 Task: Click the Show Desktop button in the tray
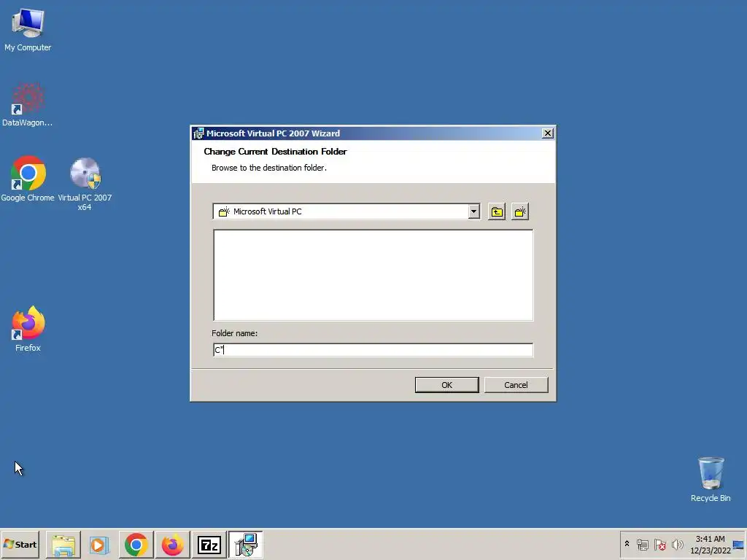click(739, 544)
